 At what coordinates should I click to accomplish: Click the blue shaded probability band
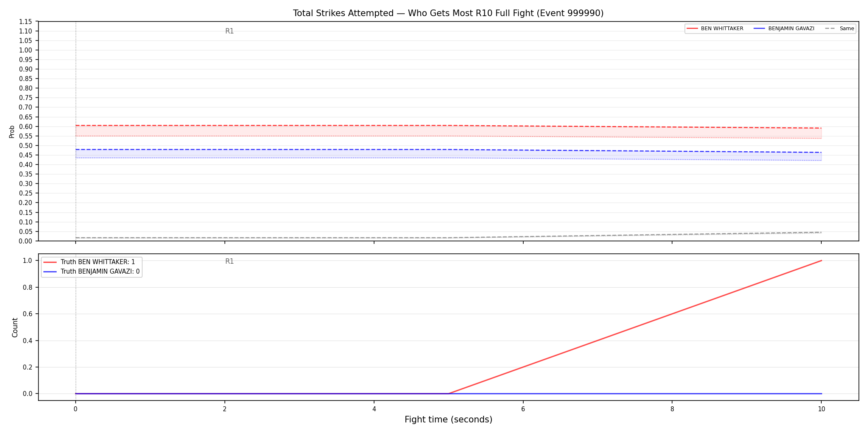(x=448, y=154)
